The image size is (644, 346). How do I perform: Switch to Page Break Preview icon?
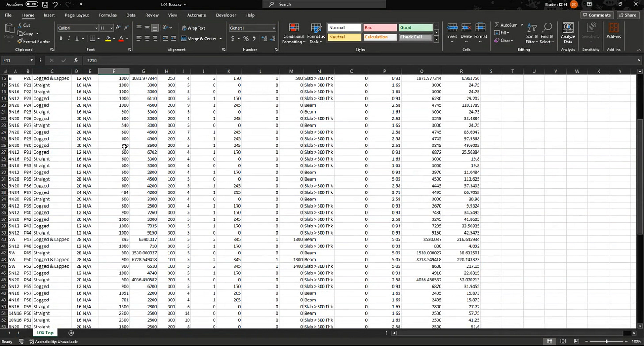[575, 342]
